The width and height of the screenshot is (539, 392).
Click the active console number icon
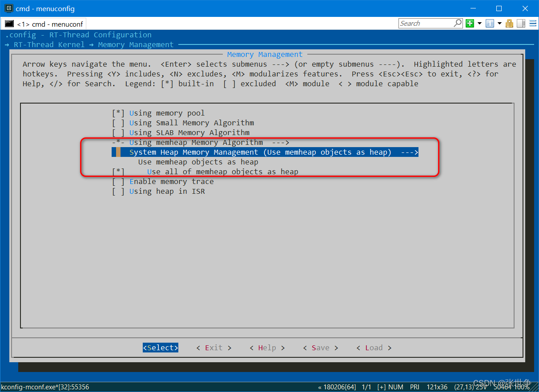490,24
